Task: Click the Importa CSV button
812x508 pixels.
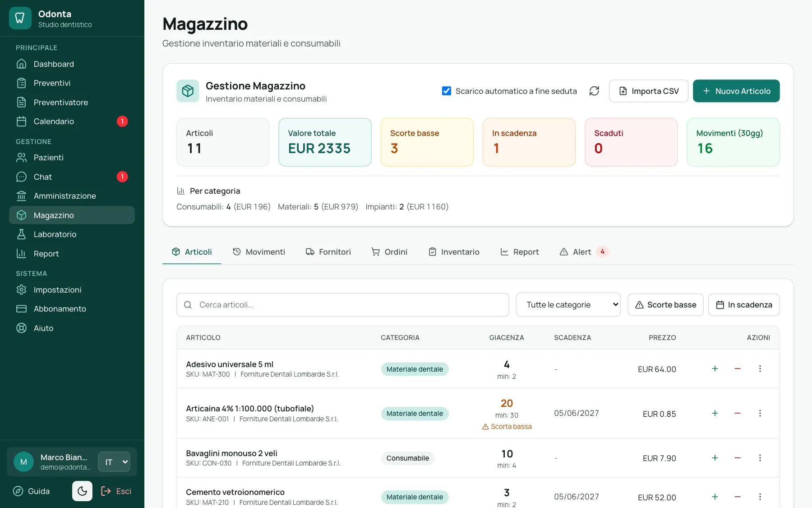Action: [649, 91]
